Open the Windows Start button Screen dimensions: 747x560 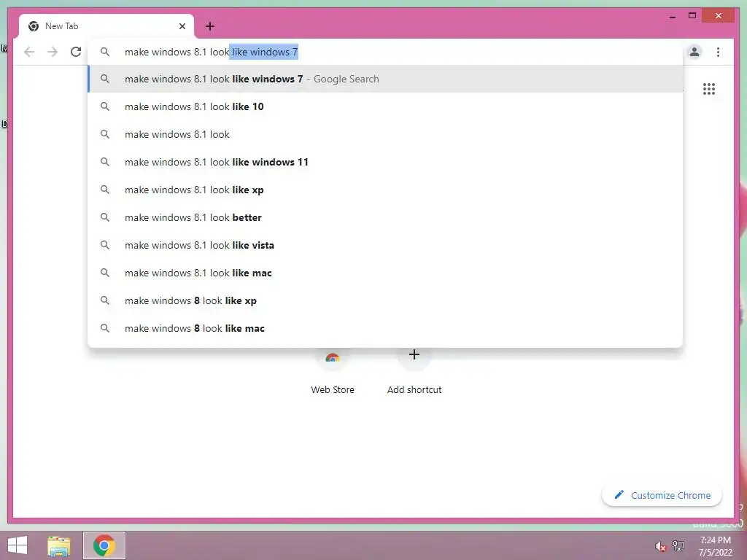(x=18, y=545)
